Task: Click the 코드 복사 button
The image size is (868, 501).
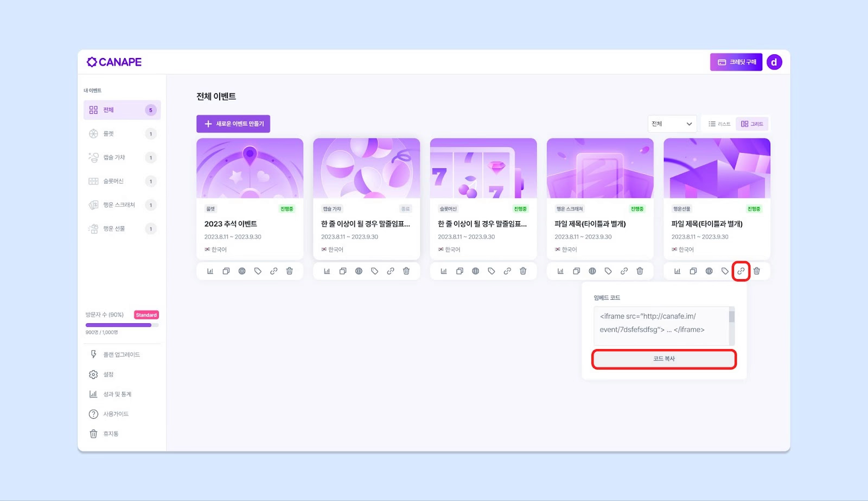Action: point(664,359)
